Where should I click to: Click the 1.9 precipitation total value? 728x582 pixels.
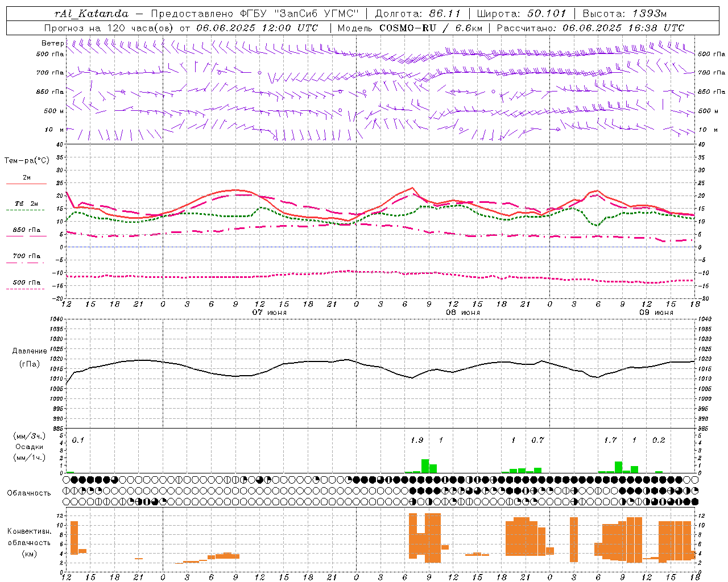click(417, 440)
